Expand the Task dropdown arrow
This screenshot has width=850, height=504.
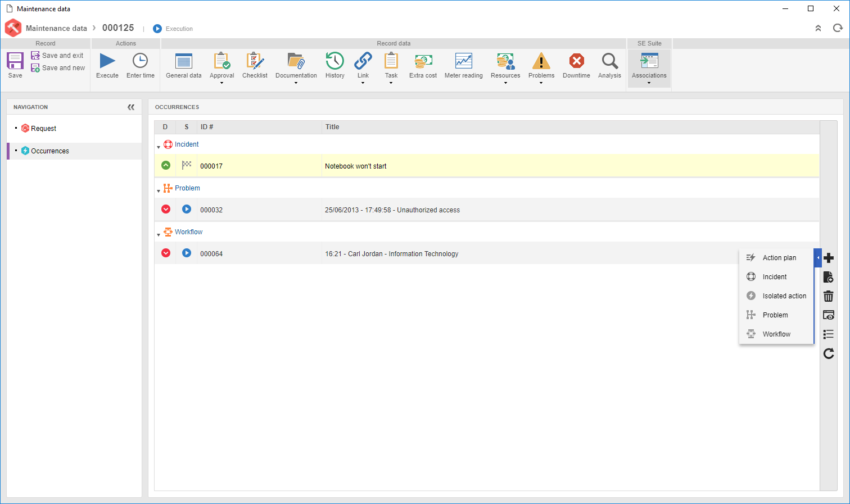click(x=391, y=83)
